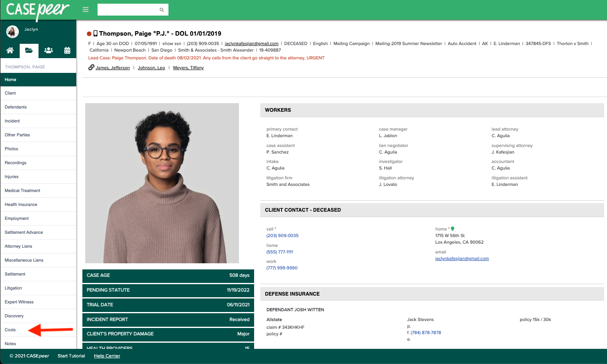Viewport: 607px width, 364px height.
Task: Click the link icon beside related cases
Action: click(91, 67)
